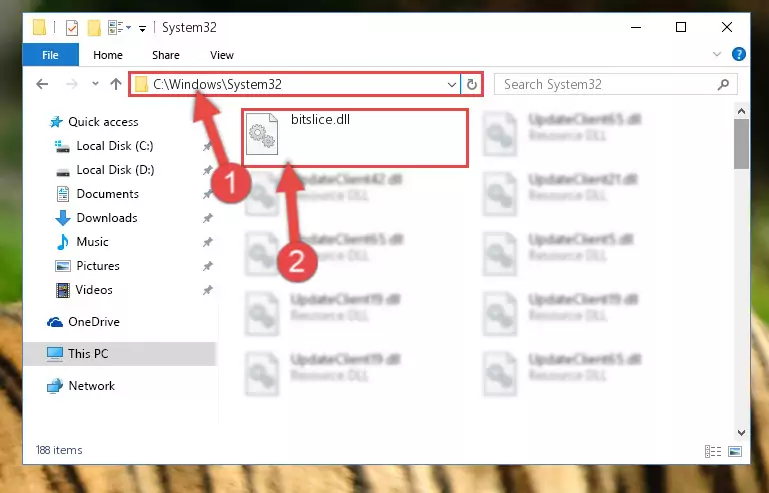Click the Search System32 field
Viewport: 769px width, 493px height.
615,84
